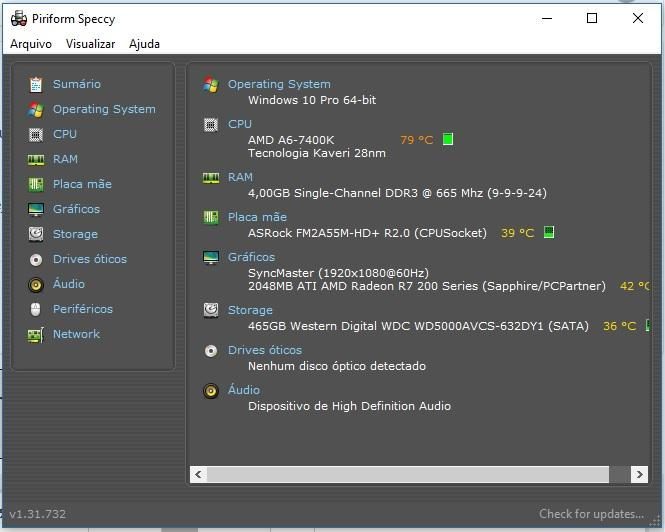Click the RAM stick icon in sidebar
Screen dimensions: 665x532
tap(36, 160)
